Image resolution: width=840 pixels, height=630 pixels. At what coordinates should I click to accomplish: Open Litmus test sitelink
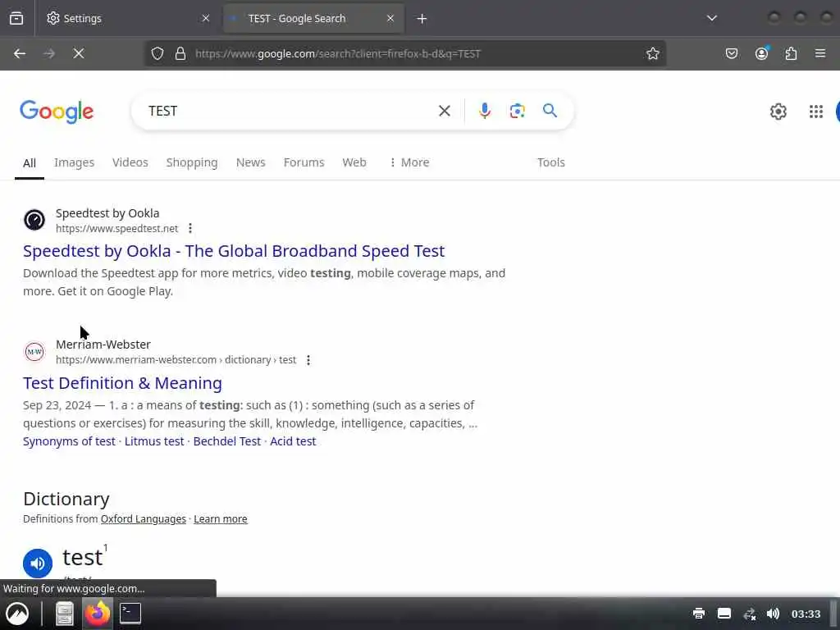pyautogui.click(x=154, y=441)
